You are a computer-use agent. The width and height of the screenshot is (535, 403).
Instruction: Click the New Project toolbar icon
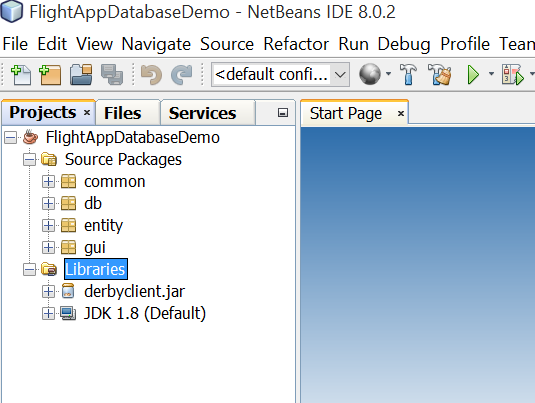point(50,74)
